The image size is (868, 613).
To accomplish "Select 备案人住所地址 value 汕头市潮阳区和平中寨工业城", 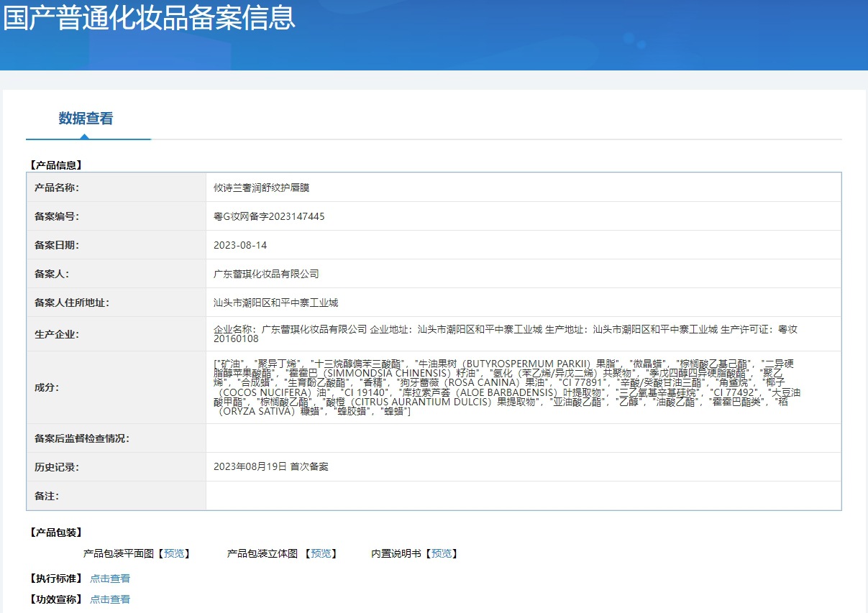I will (275, 303).
